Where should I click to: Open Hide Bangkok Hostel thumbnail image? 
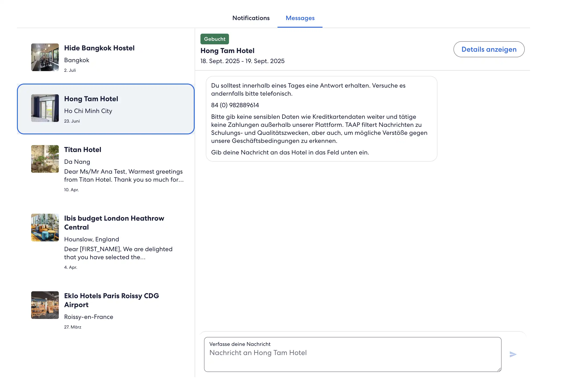(45, 57)
